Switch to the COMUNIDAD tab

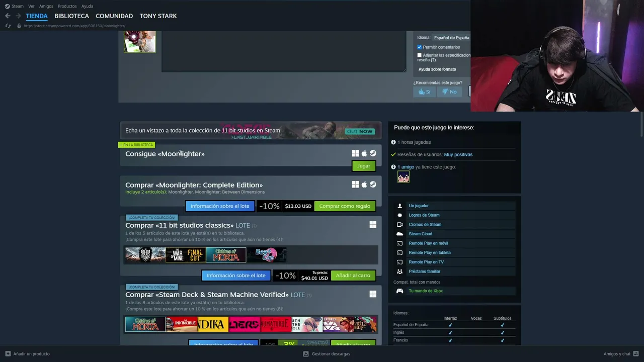click(114, 16)
